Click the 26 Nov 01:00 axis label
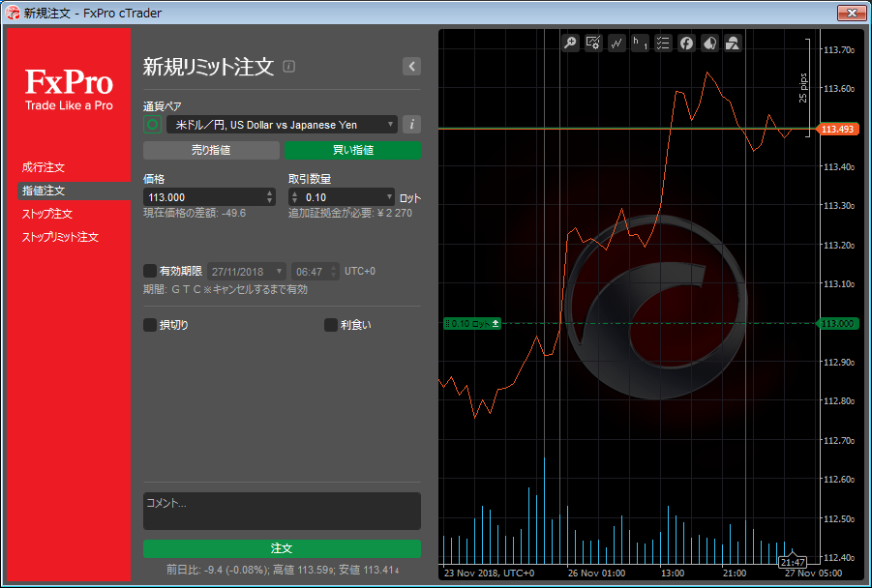The height and width of the screenshot is (588, 872). [x=596, y=573]
